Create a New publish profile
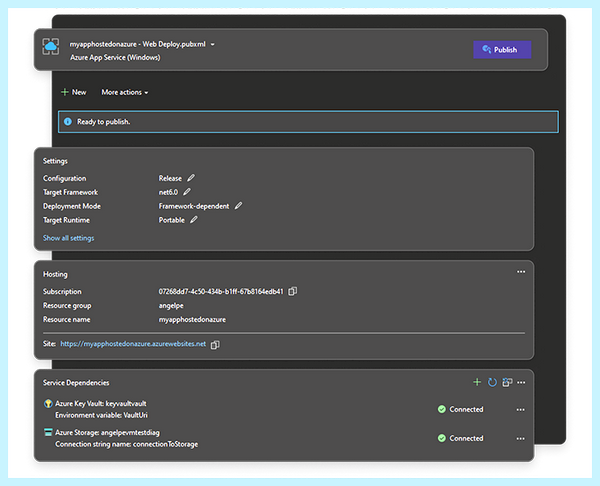Screen dimensions: 600x486 tap(74, 92)
